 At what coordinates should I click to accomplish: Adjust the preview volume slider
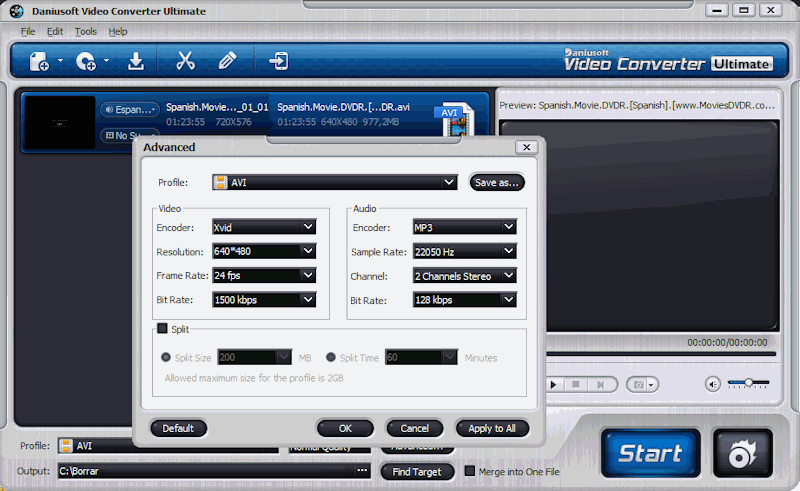tap(748, 383)
